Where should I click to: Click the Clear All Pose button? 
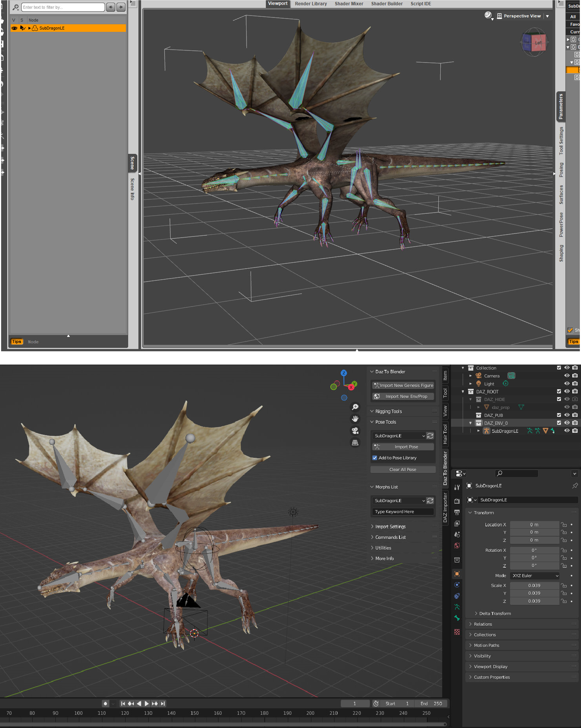(403, 470)
